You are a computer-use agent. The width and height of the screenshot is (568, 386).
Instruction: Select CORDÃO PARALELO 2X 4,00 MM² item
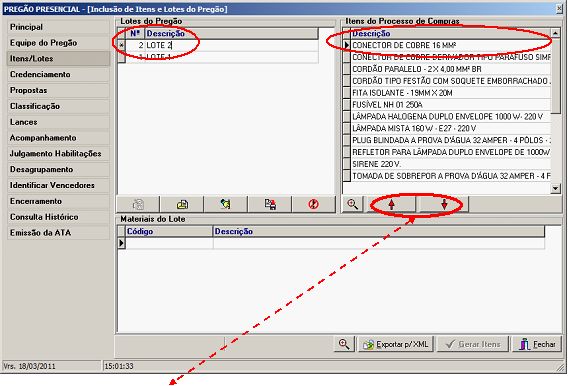(x=451, y=69)
